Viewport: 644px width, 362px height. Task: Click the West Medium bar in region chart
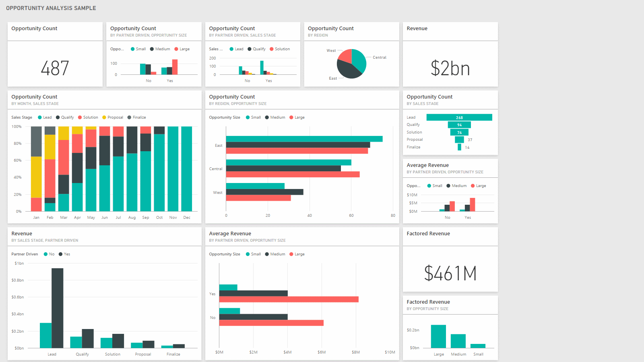pos(265,192)
